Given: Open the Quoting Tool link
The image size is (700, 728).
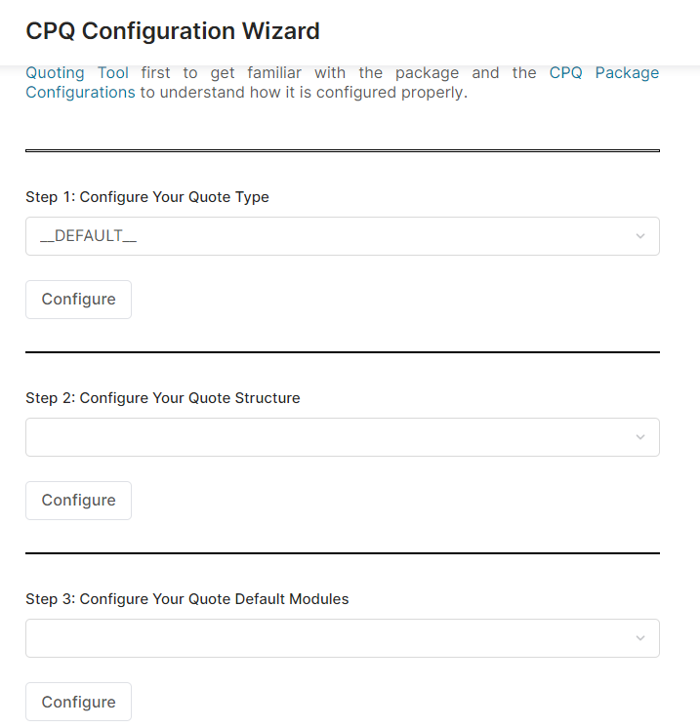Looking at the screenshot, I should 76,73.
